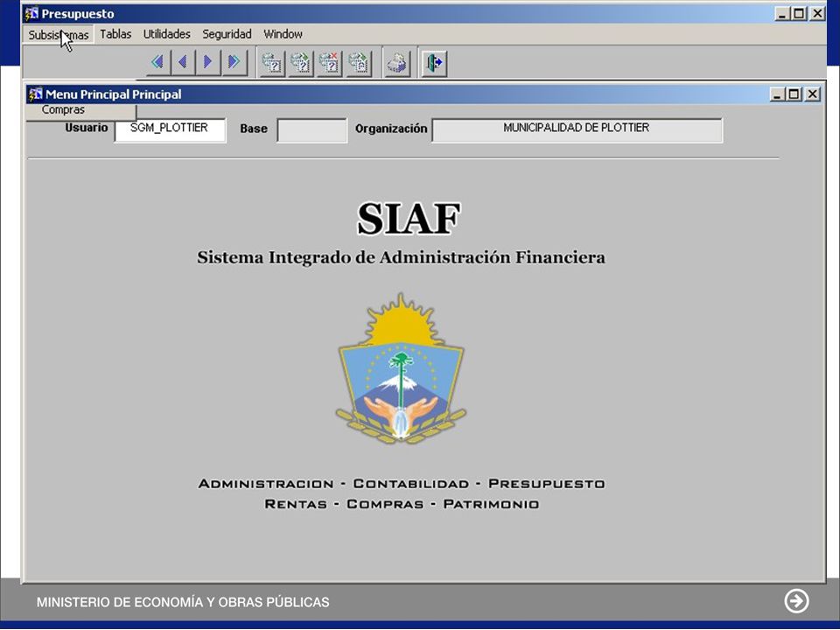Minimize the Menu Principal Principal window
Image resolution: width=840 pixels, height=630 pixels.
(x=777, y=94)
